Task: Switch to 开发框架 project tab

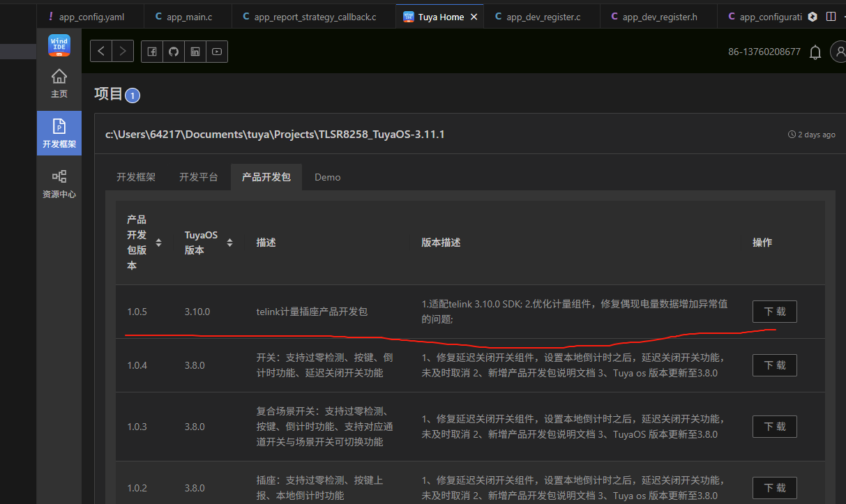Action: point(136,177)
